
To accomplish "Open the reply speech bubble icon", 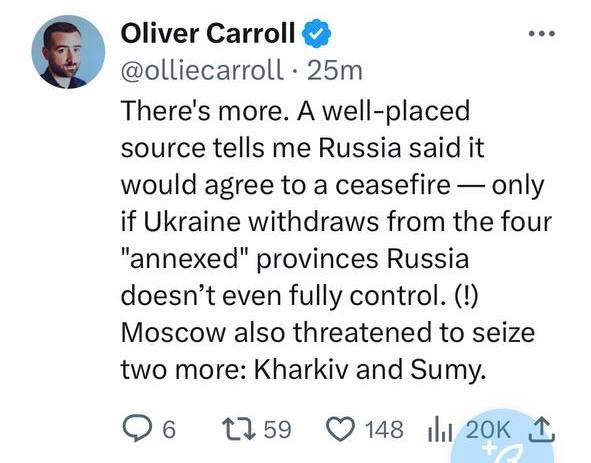I will coord(137,429).
